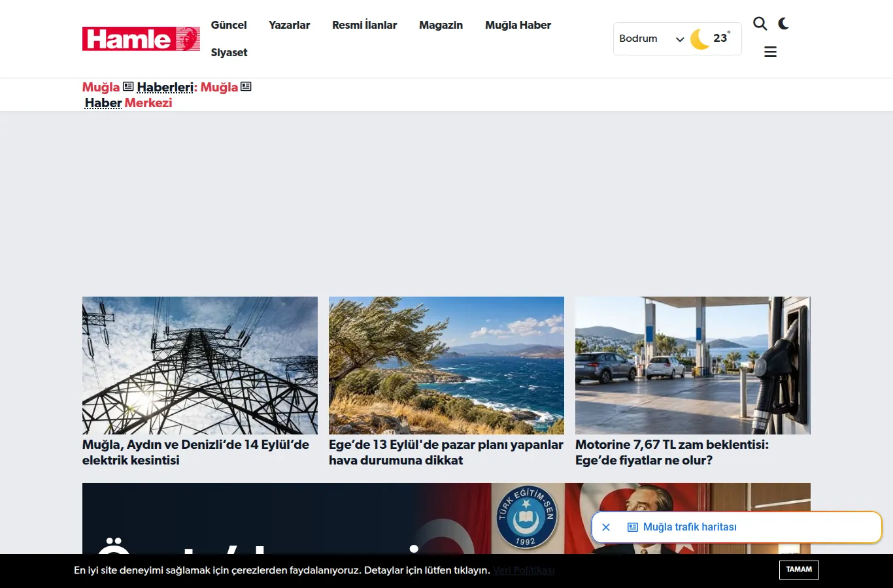The width and height of the screenshot is (893, 588).
Task: Open the electricity pylon news thumbnail
Action: pos(200,365)
